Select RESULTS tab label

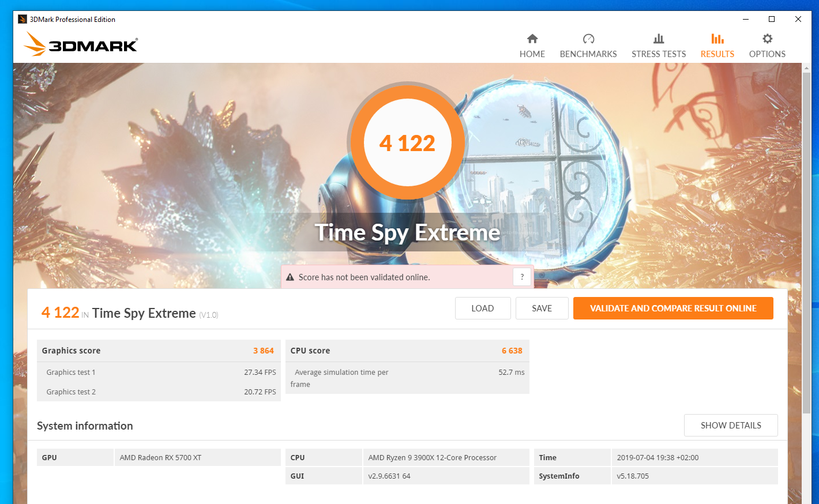point(717,54)
